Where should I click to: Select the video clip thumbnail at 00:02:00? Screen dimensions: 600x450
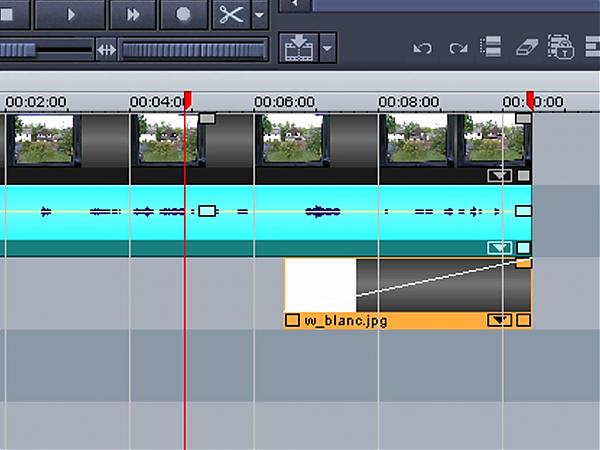[x=44, y=140]
